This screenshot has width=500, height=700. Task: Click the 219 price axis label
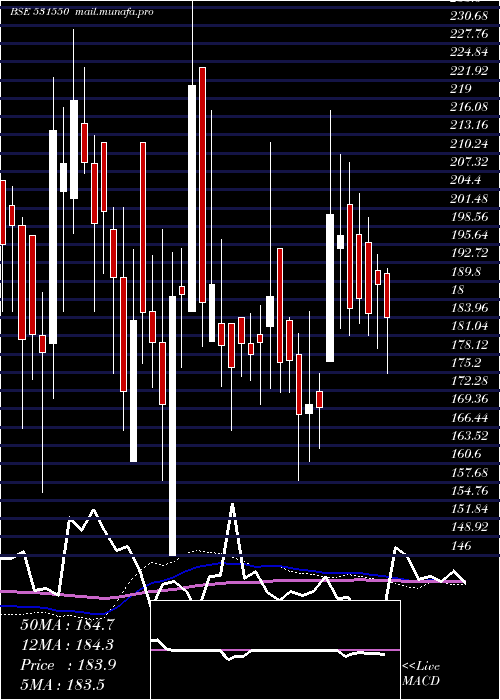click(461, 89)
